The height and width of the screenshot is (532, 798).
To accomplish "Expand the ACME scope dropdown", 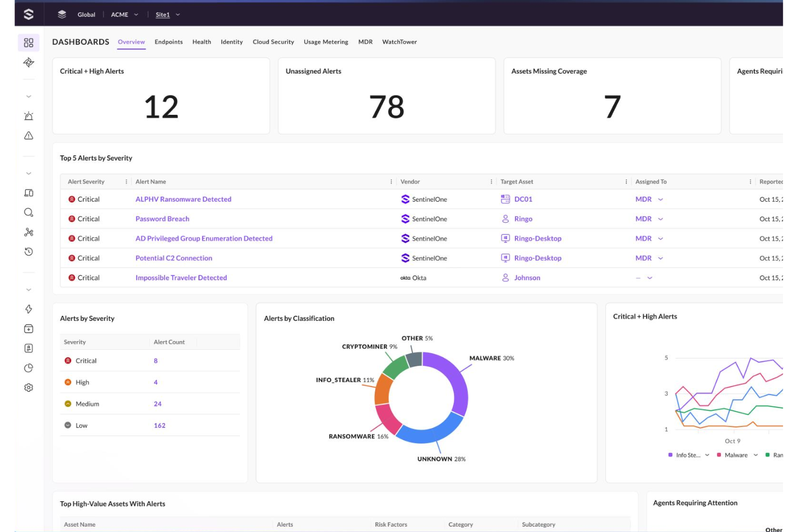I will (x=125, y=15).
